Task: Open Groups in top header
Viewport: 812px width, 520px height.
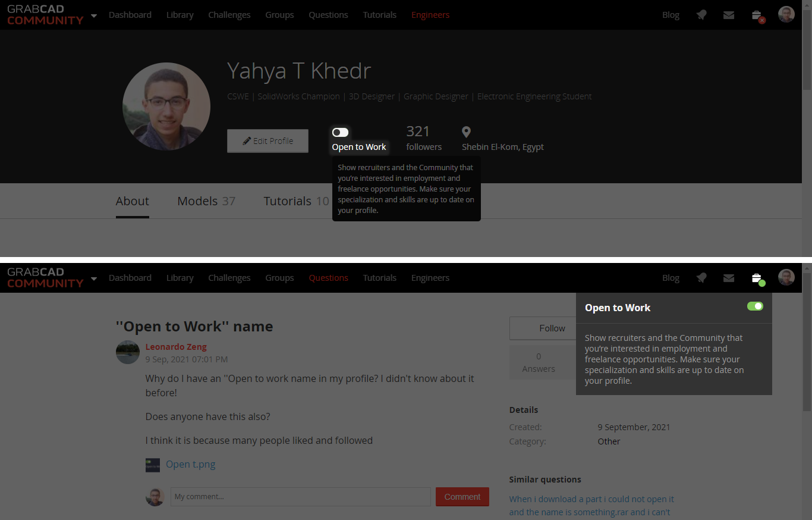Action: (x=279, y=15)
